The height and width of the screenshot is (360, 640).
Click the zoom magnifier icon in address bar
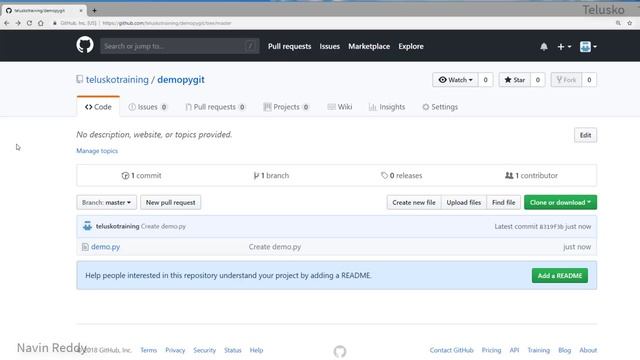coord(618,23)
